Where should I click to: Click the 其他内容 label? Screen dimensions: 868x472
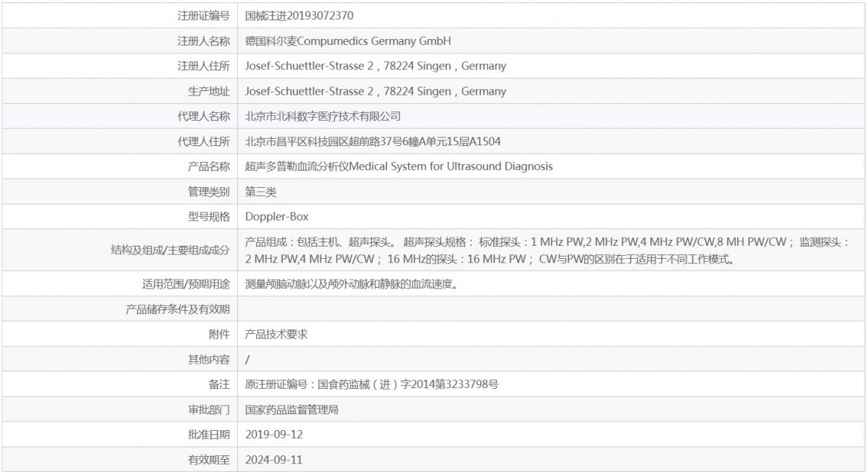coord(209,359)
